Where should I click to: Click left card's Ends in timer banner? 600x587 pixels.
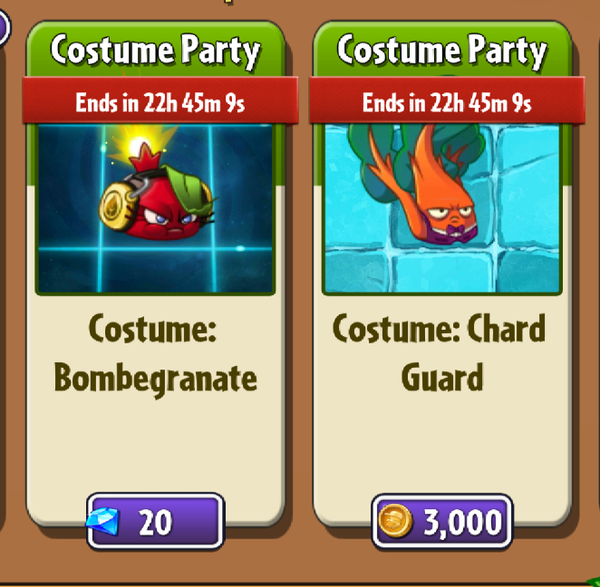coord(160,101)
